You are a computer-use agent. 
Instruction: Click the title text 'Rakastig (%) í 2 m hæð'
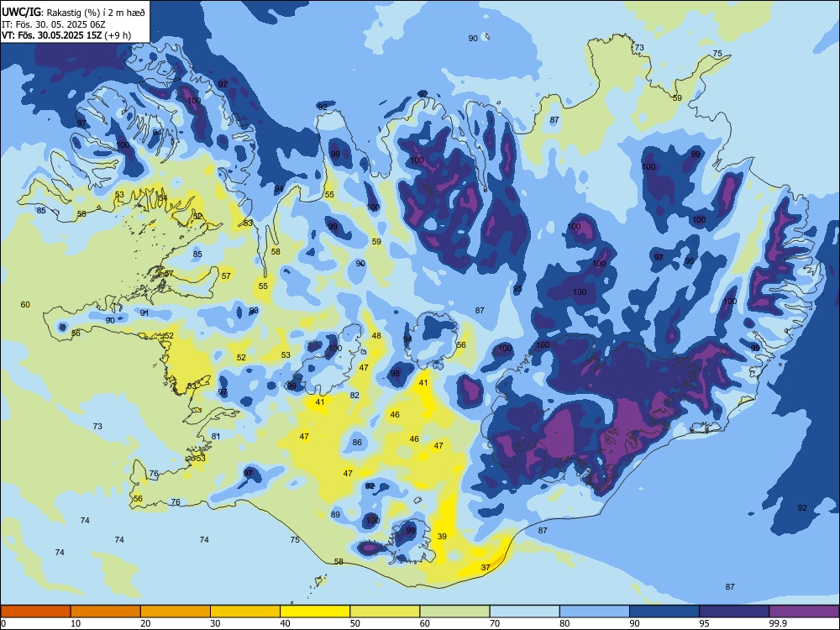click(95, 13)
